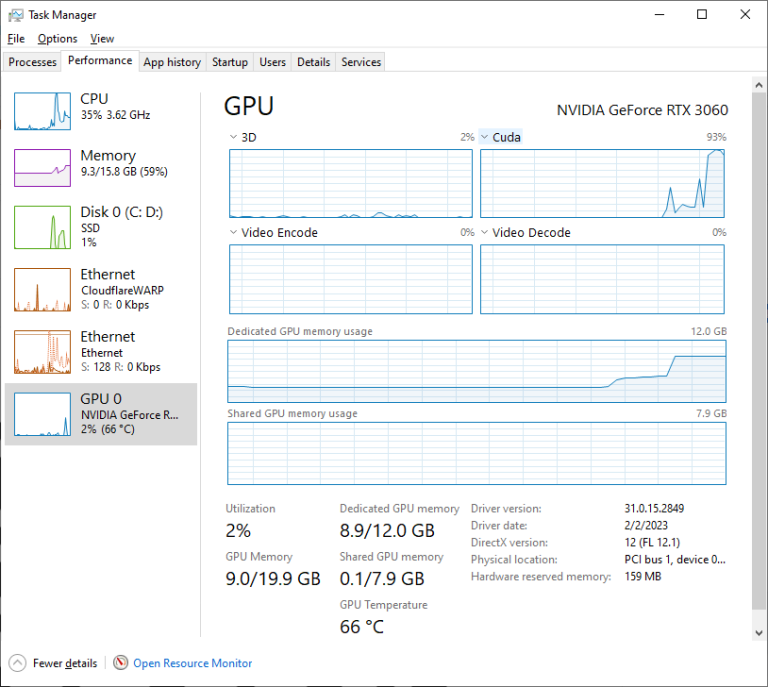
Task: Select the CPU usage graph thumbnail
Action: 42,110
